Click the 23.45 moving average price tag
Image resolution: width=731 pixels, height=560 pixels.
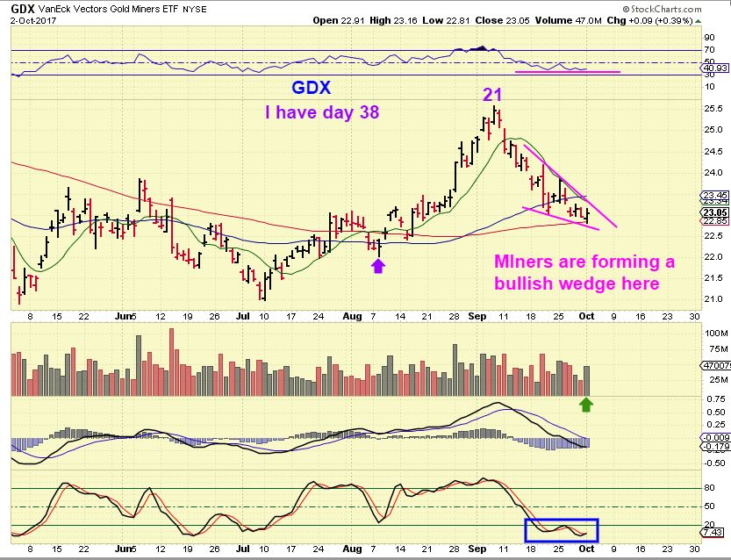tap(715, 195)
